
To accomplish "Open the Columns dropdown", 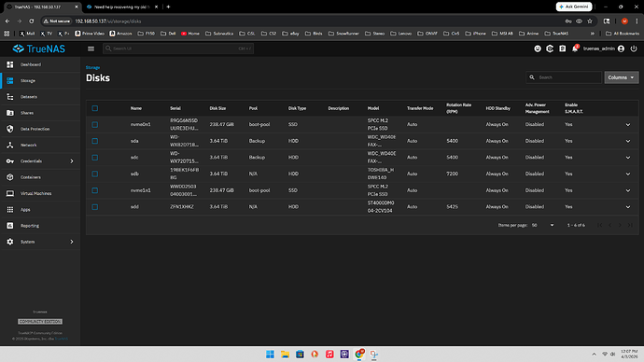I will (621, 77).
